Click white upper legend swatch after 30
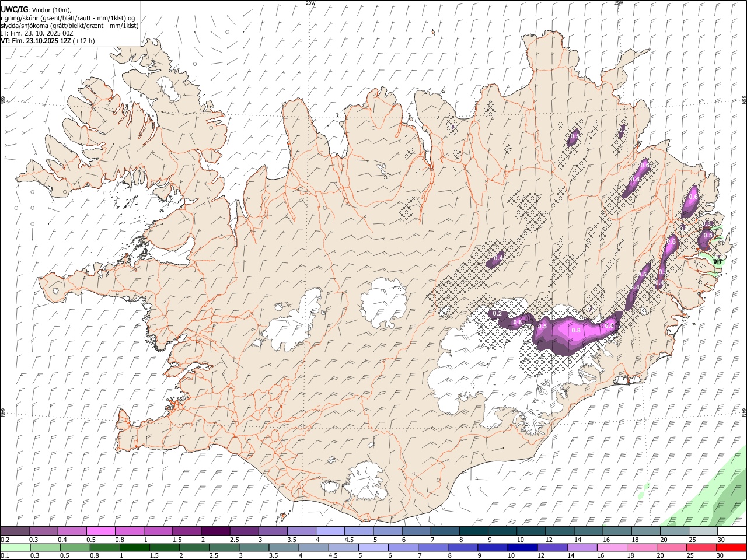The image size is (747, 560). point(732,531)
